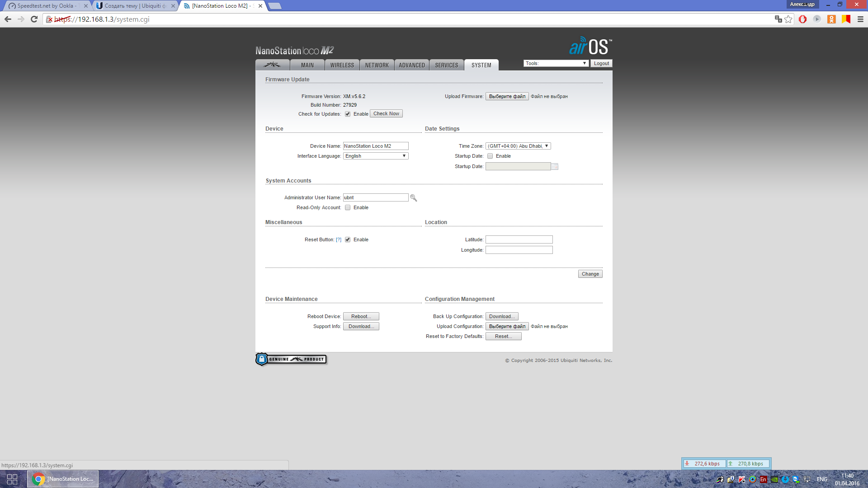868x488 pixels.
Task: Enable the Startup Date checkbox
Action: (490, 155)
